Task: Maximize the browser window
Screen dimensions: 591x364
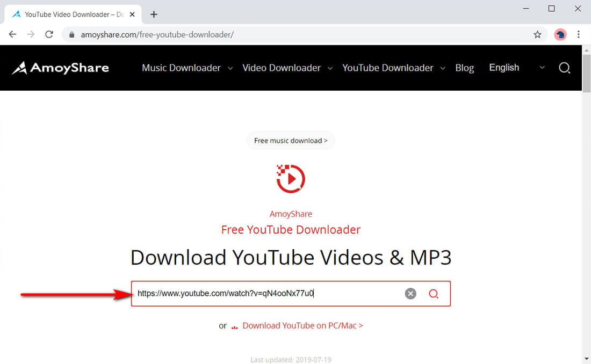Action: pos(551,8)
